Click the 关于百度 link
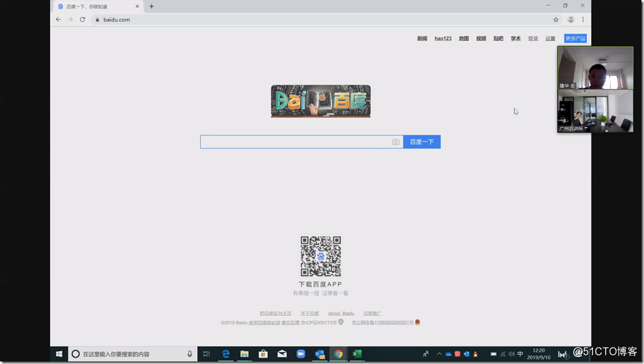The height and width of the screenshot is (364, 644). click(x=310, y=313)
